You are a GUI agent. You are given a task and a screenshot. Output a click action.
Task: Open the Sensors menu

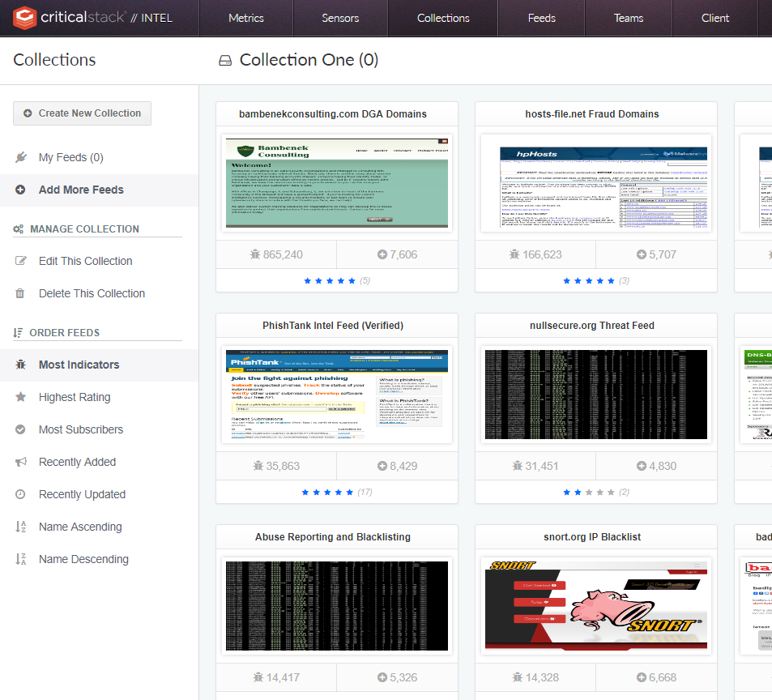pyautogui.click(x=340, y=18)
